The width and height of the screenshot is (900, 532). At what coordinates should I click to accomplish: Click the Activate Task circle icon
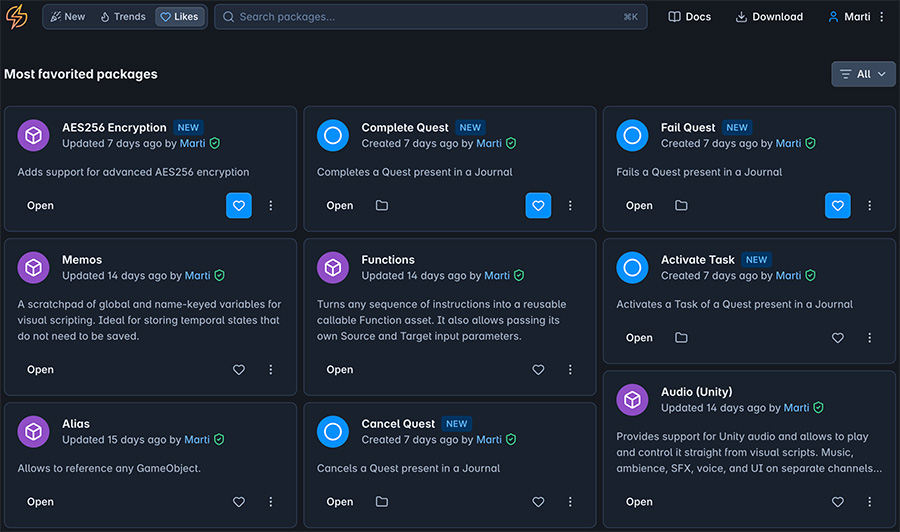pyautogui.click(x=633, y=267)
